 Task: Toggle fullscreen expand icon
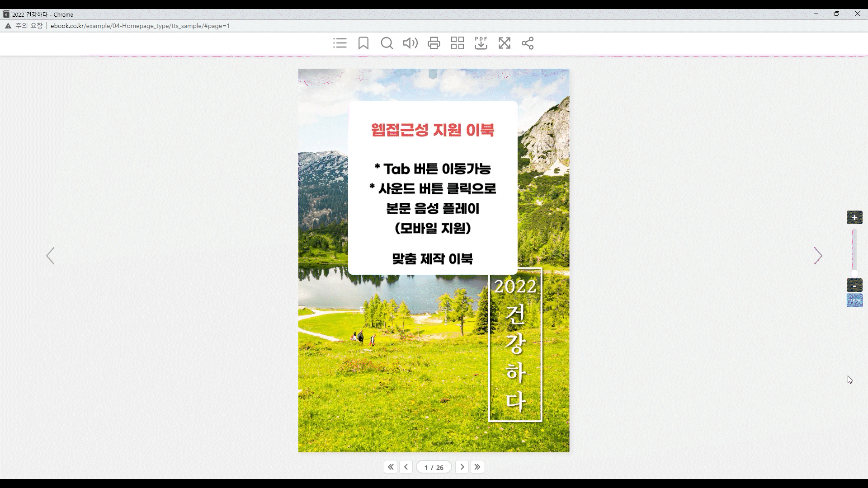coord(505,43)
